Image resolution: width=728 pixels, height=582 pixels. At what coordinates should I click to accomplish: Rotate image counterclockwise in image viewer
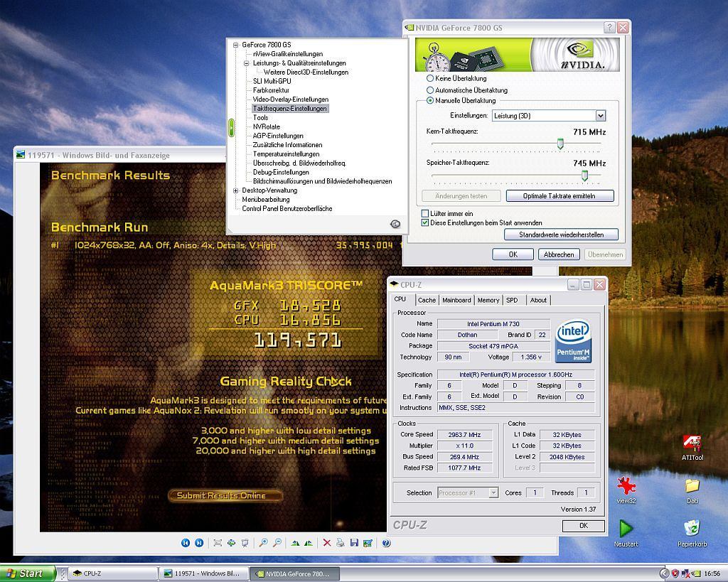(309, 542)
